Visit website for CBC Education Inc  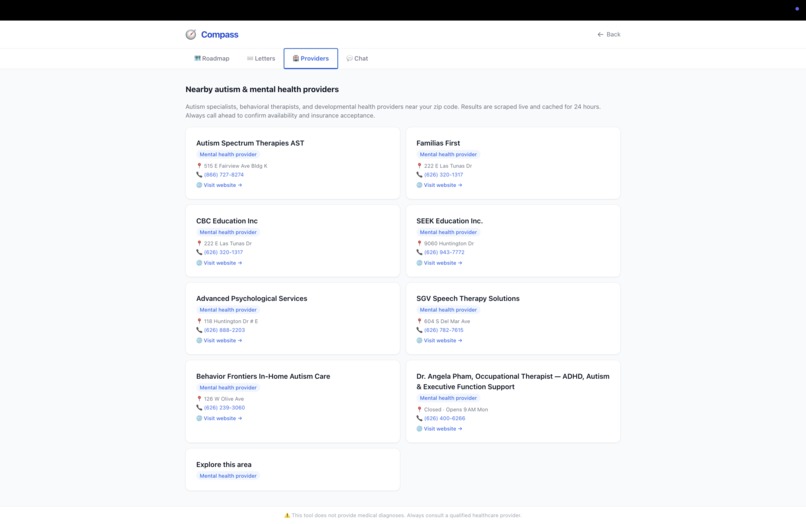point(223,263)
